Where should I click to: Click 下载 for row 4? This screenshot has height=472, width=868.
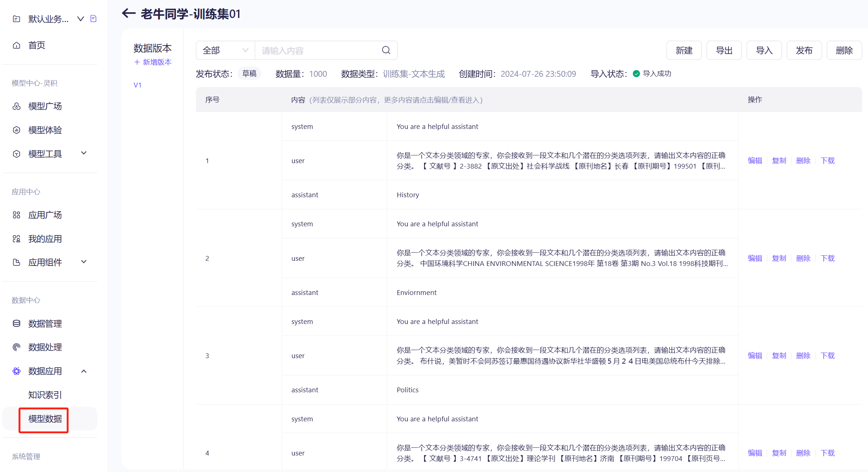point(828,453)
